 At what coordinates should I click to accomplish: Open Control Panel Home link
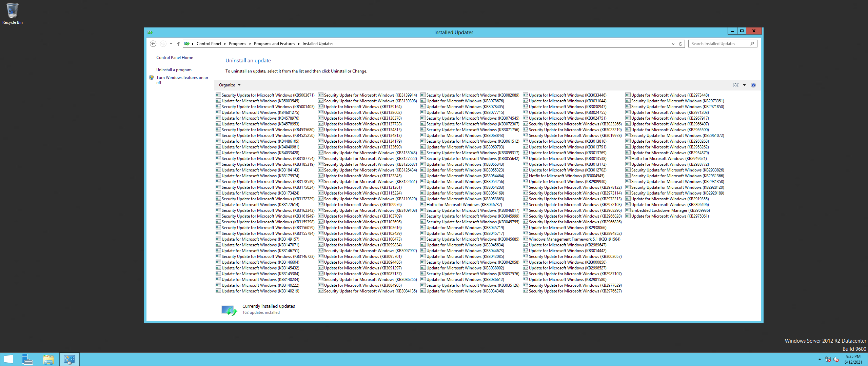175,58
